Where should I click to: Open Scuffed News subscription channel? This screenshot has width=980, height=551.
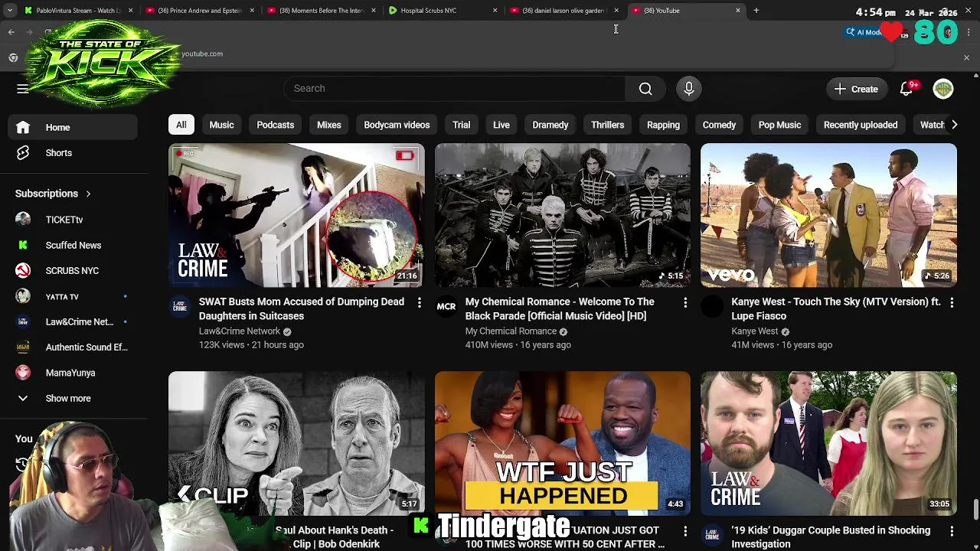pyautogui.click(x=73, y=246)
